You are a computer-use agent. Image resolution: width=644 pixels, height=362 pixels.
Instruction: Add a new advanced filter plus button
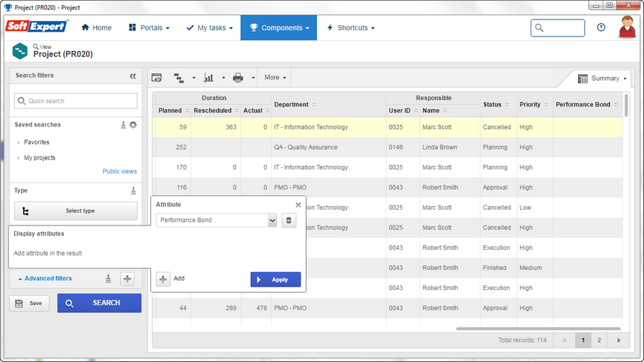coord(127,279)
